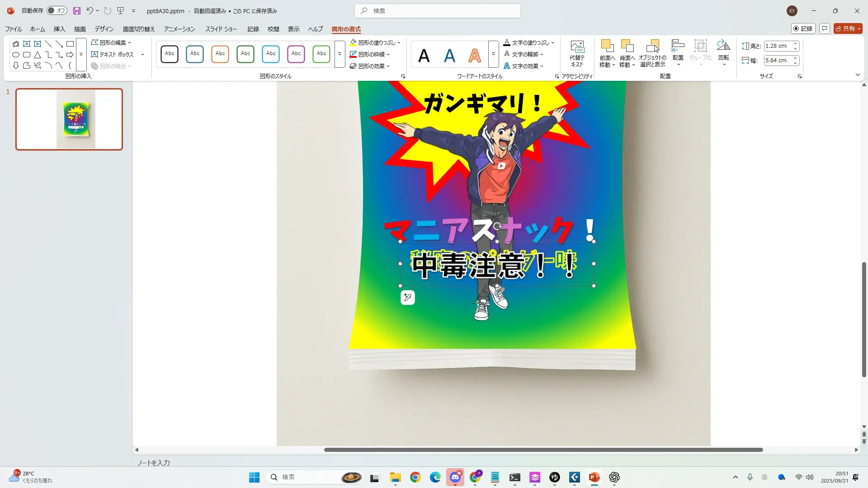Click Send Backward icon
Viewport: 868px width, 488px height.
[627, 46]
